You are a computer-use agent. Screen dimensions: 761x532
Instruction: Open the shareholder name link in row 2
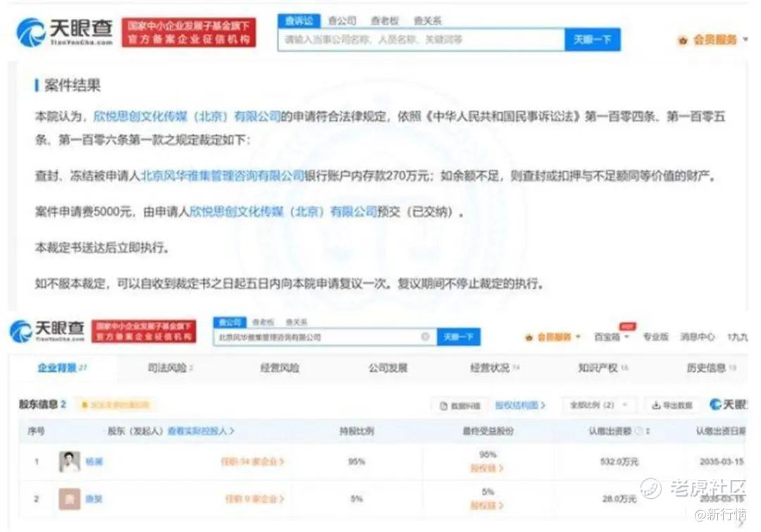tap(94, 498)
